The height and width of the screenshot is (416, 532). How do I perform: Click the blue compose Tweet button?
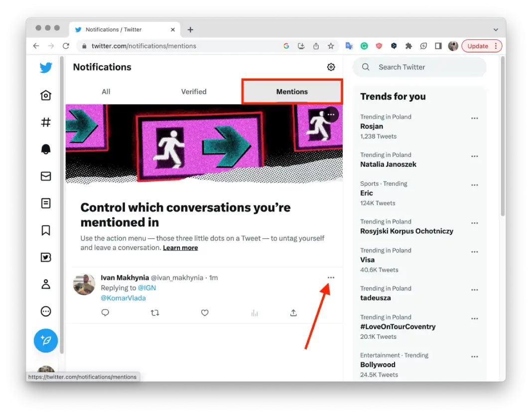tap(46, 341)
